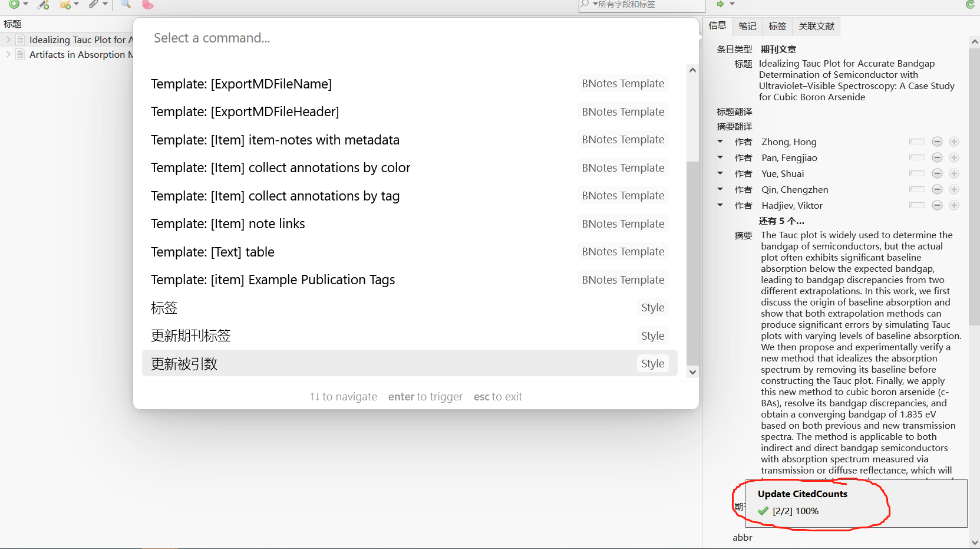Switch to the 关联文献 tab
Viewport: 980px width, 549px height.
tap(816, 26)
